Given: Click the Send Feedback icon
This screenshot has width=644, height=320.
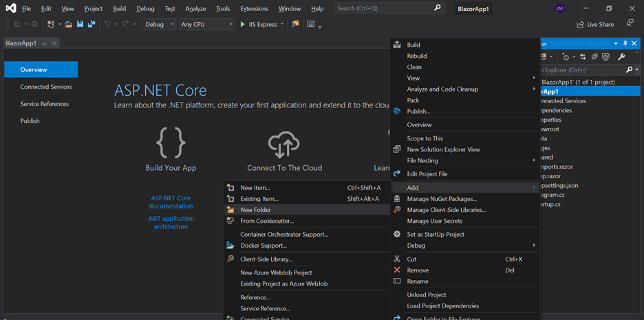Looking at the screenshot, I should pyautogui.click(x=630, y=23).
